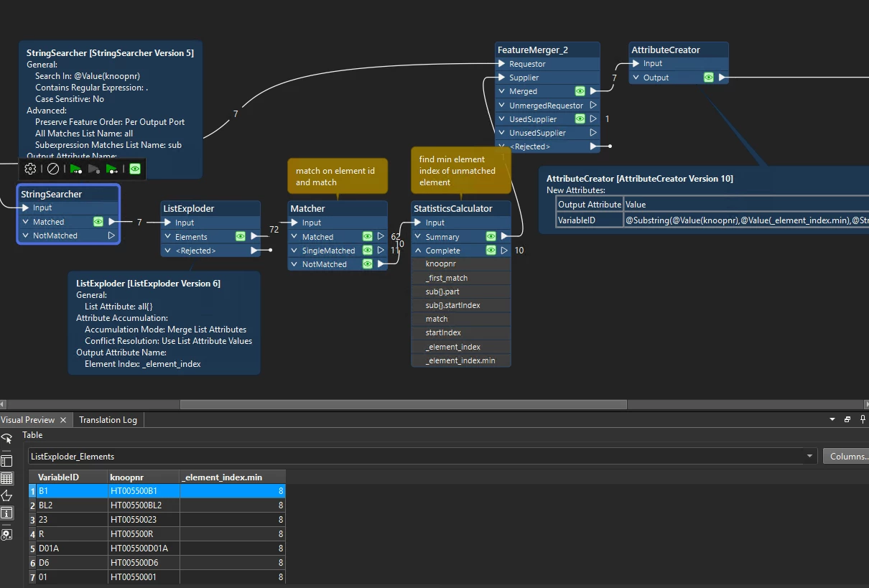The image size is (869, 588).
Task: Close the Visual Preview tab
Action: pos(63,420)
